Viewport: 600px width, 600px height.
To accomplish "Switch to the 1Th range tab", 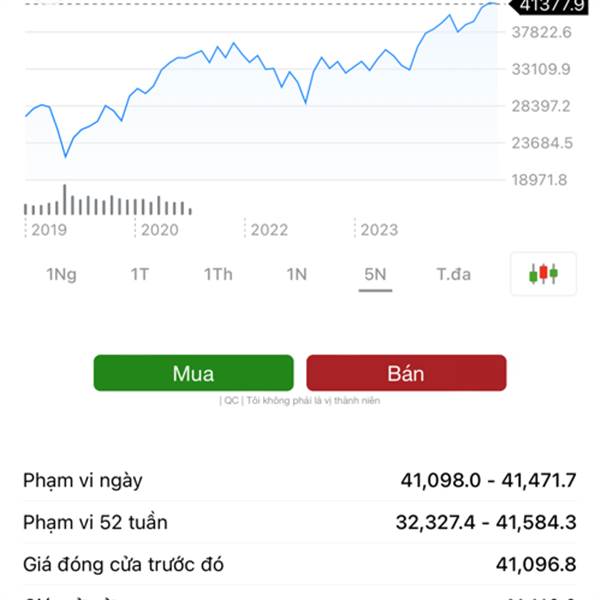I will tap(218, 274).
